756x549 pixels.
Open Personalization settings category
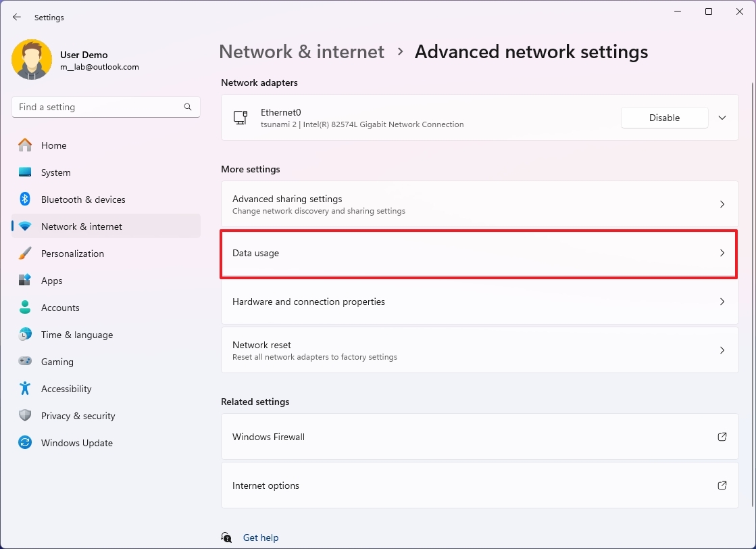coord(106,254)
